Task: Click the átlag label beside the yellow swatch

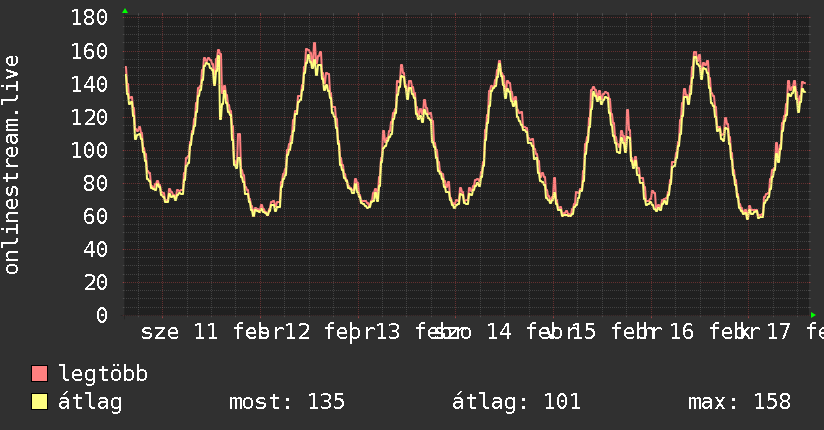Action: click(91, 402)
